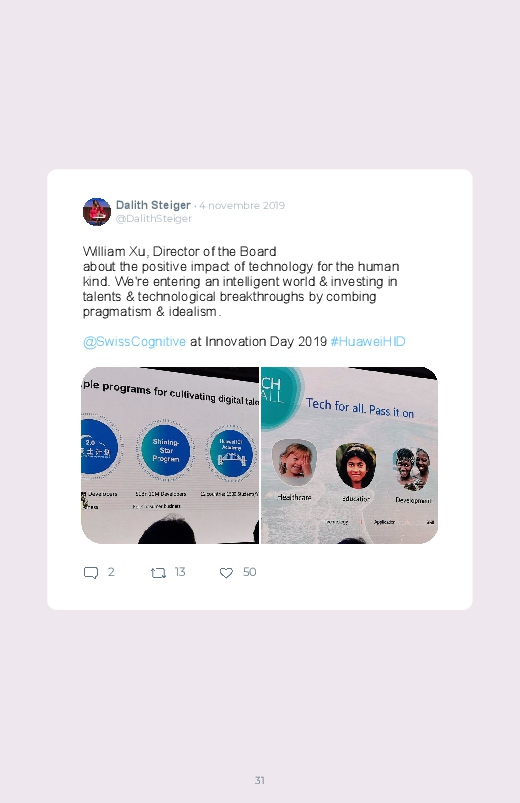Open the @SwissCognitive mention link
Viewport: 520px width, 803px height.
coord(134,342)
